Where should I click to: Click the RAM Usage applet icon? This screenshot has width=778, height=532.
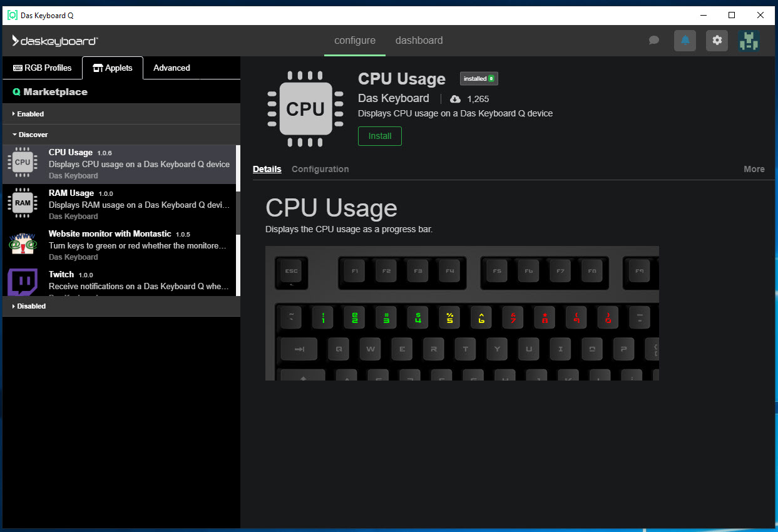pyautogui.click(x=23, y=203)
